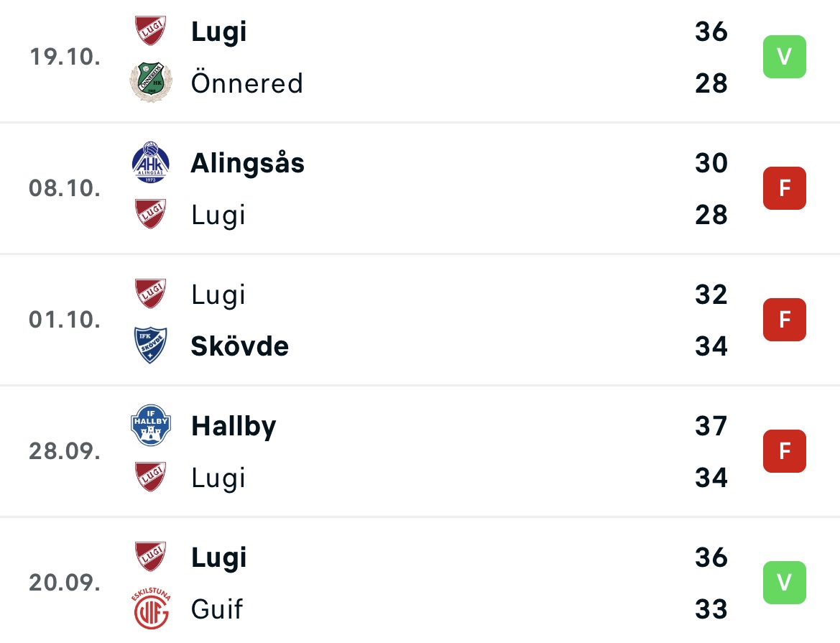The image size is (840, 643).
Task: Click the red F badge for 28.09.
Action: 784,451
